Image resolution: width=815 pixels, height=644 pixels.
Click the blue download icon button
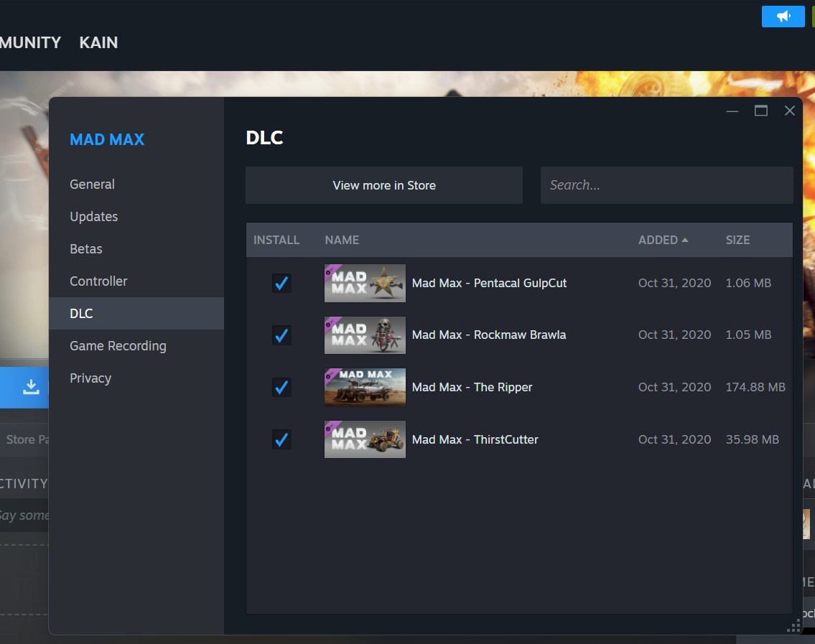coord(24,387)
